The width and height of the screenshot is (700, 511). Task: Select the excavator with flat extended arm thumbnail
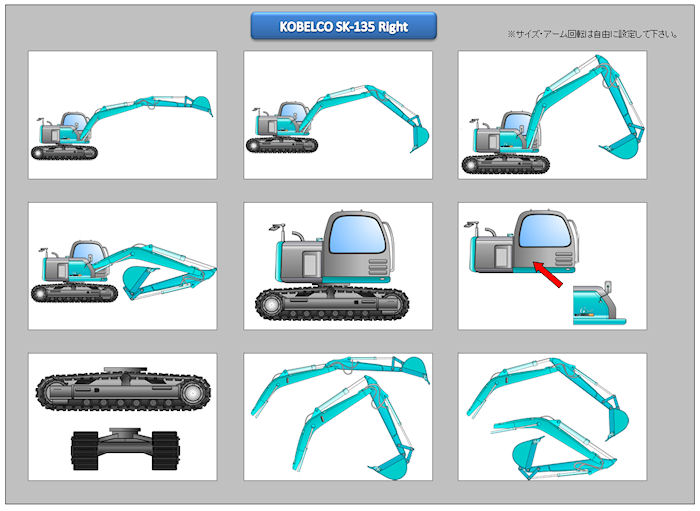pos(122,115)
